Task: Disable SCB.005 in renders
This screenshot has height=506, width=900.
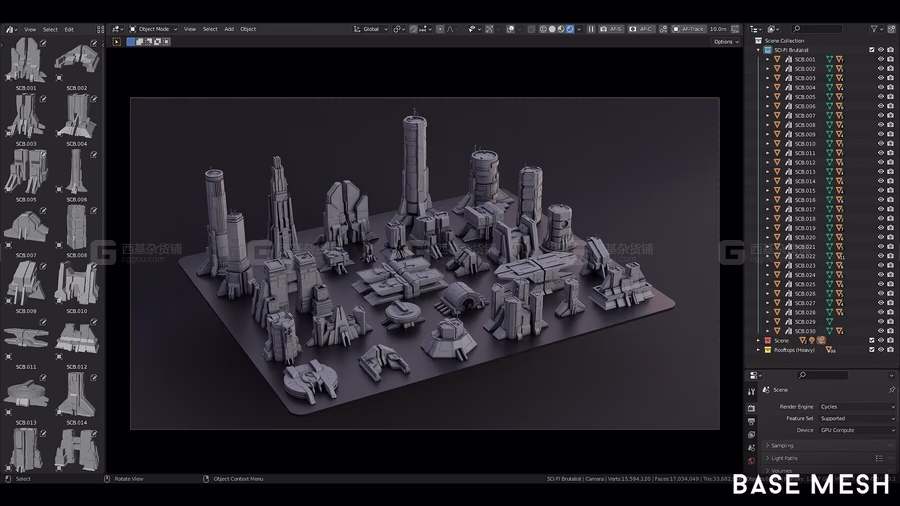Action: [890, 96]
